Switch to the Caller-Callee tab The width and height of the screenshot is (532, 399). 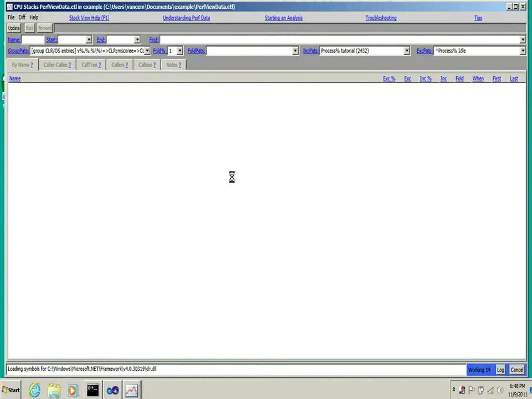coord(57,64)
